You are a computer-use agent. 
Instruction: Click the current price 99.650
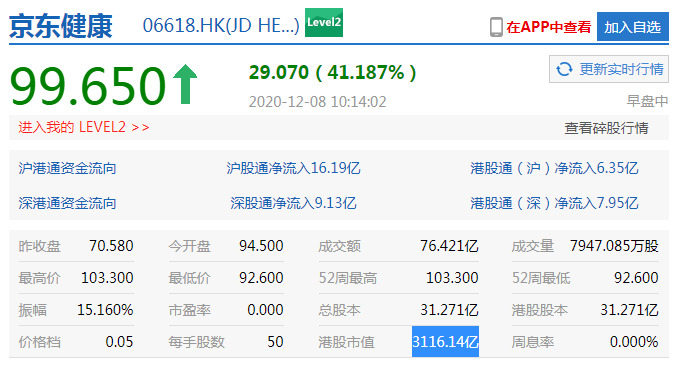pyautogui.click(x=88, y=85)
